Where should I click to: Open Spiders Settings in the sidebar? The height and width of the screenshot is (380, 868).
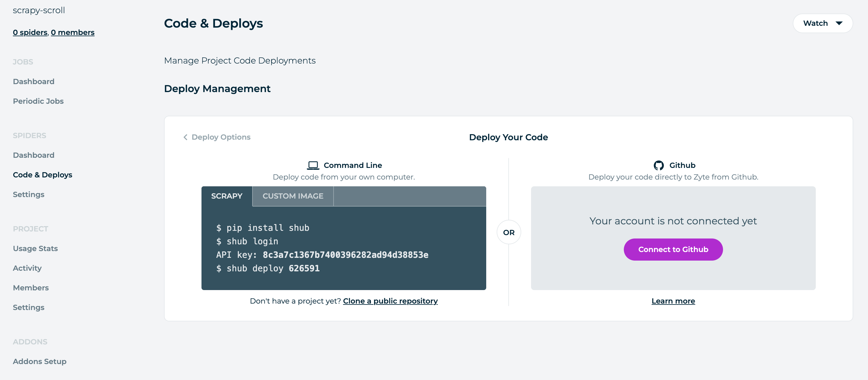point(29,194)
